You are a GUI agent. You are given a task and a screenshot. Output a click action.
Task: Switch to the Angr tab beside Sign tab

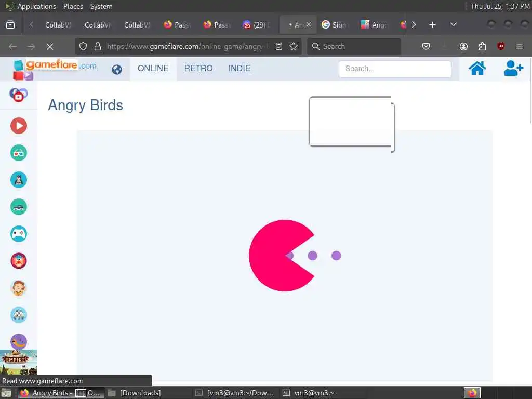point(374,25)
